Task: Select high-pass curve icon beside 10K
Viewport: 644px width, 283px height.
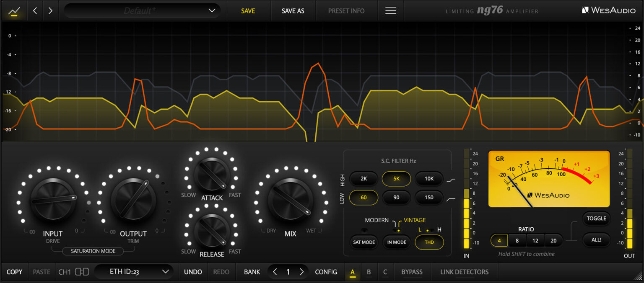Action: coord(451,180)
